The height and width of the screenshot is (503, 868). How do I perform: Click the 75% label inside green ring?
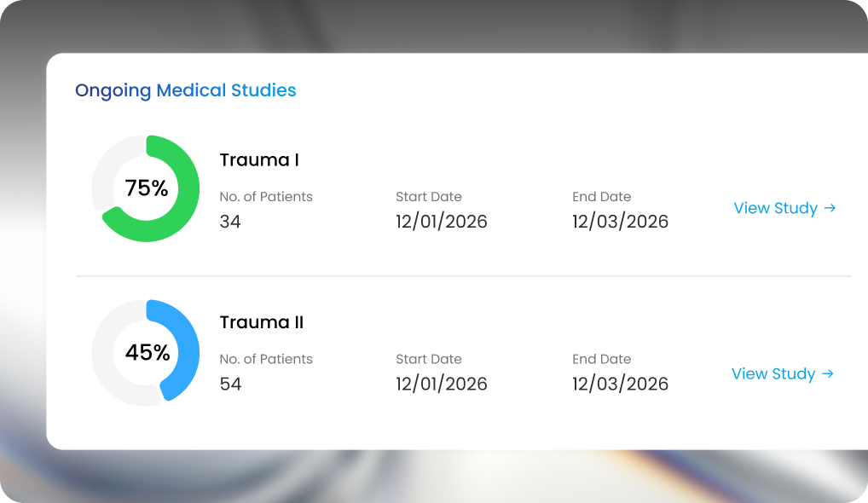146,188
